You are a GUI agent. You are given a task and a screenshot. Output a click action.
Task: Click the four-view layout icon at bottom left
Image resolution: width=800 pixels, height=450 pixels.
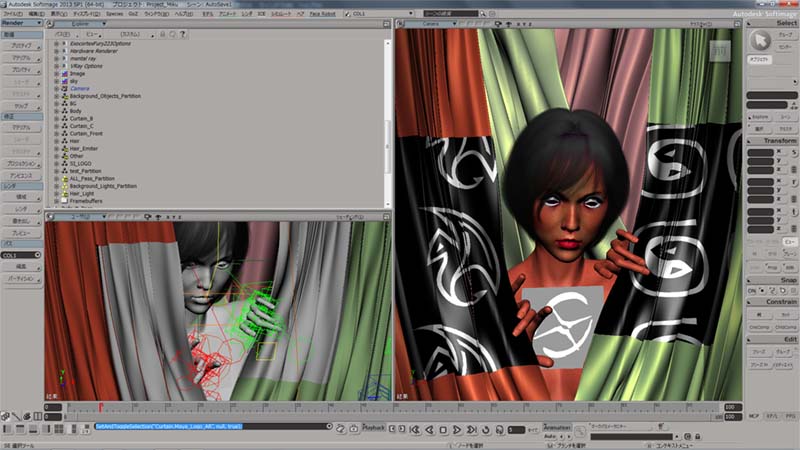tap(59, 429)
